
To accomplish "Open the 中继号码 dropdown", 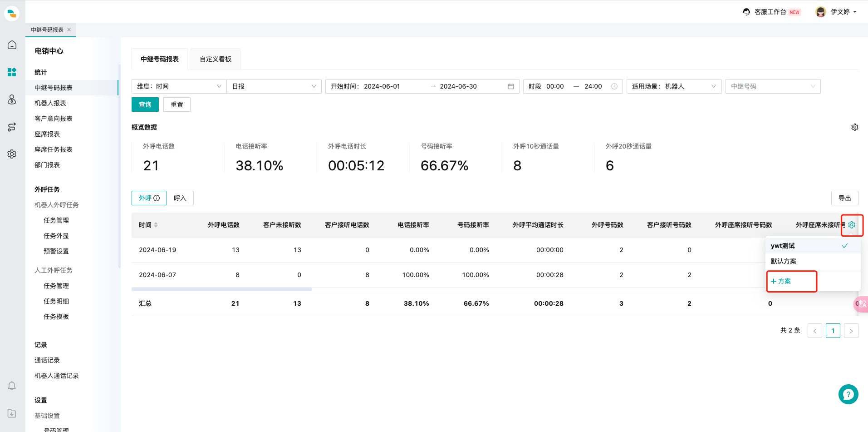I will tap(773, 86).
